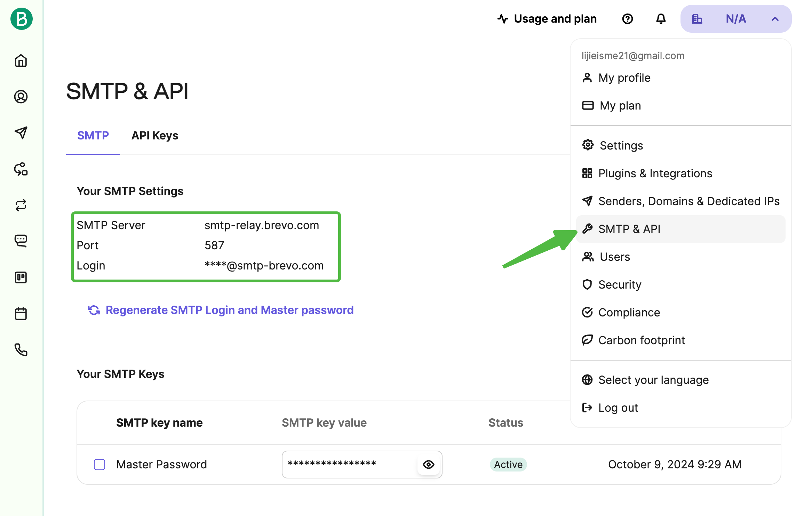The image size is (812, 516).
Task: Open Plugins & Integrations menu item
Action: coord(680,173)
